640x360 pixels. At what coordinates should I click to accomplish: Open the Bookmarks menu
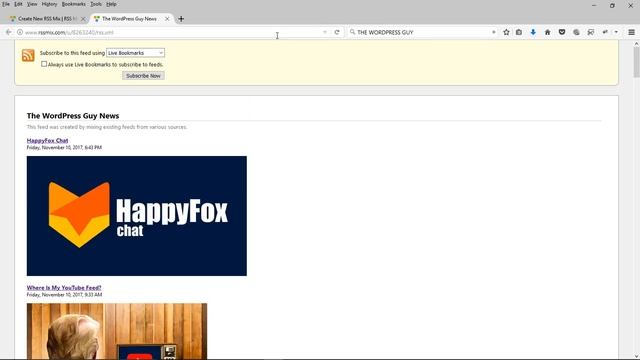click(73, 4)
